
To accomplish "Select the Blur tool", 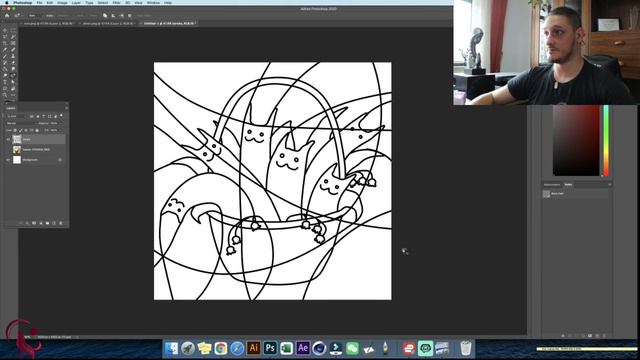I will click(x=13, y=69).
